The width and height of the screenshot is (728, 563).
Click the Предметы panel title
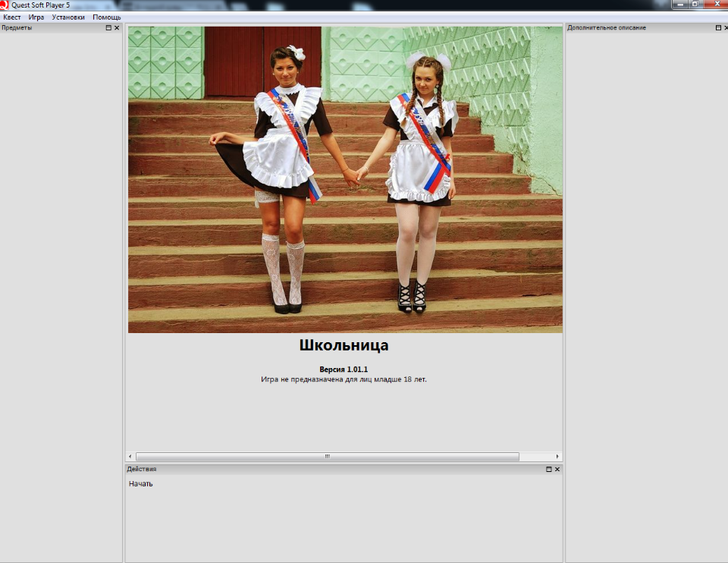(x=17, y=28)
